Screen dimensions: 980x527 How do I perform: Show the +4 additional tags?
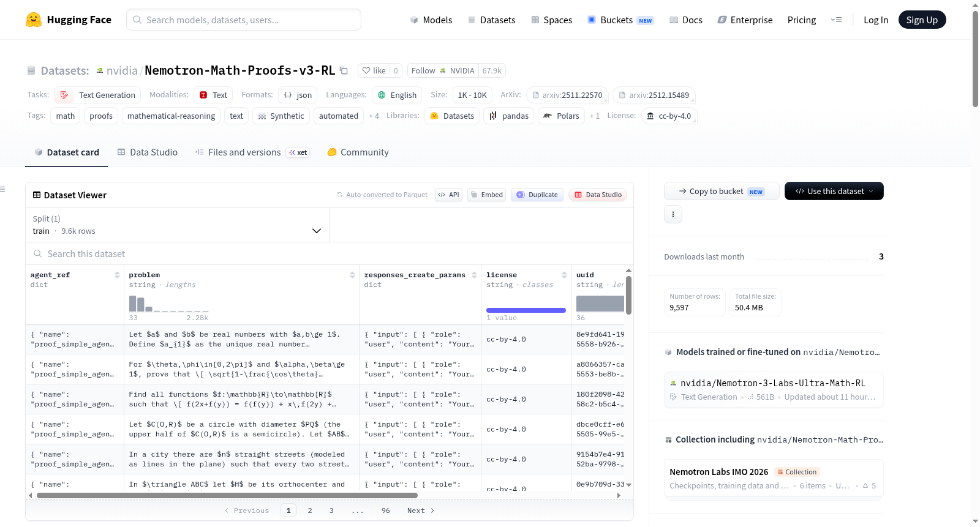coord(374,116)
